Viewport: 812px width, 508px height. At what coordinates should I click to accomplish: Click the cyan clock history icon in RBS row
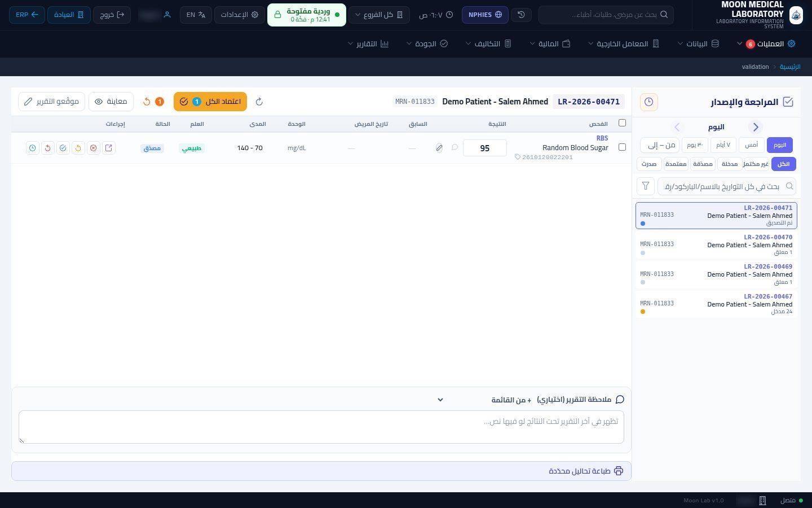(x=33, y=148)
